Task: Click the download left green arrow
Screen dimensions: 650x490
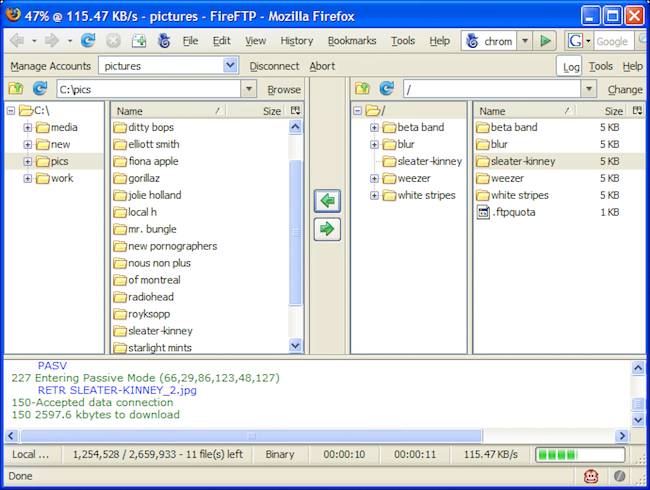Action: [x=327, y=201]
